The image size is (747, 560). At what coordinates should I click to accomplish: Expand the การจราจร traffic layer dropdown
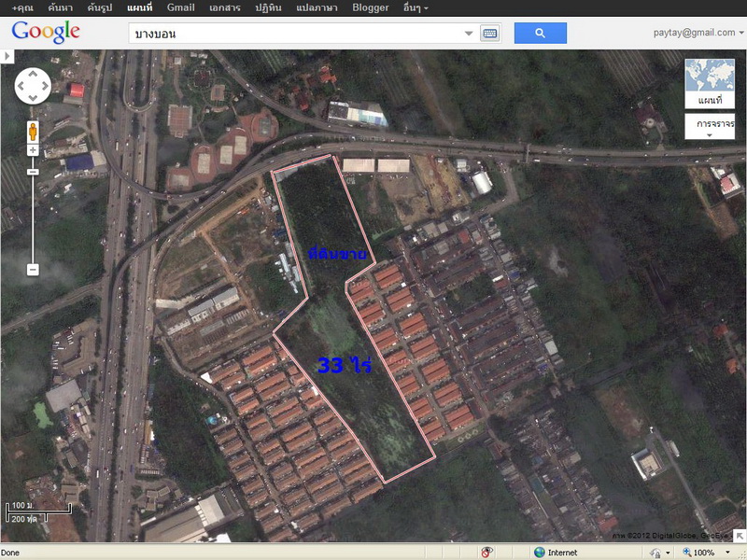[x=710, y=127]
